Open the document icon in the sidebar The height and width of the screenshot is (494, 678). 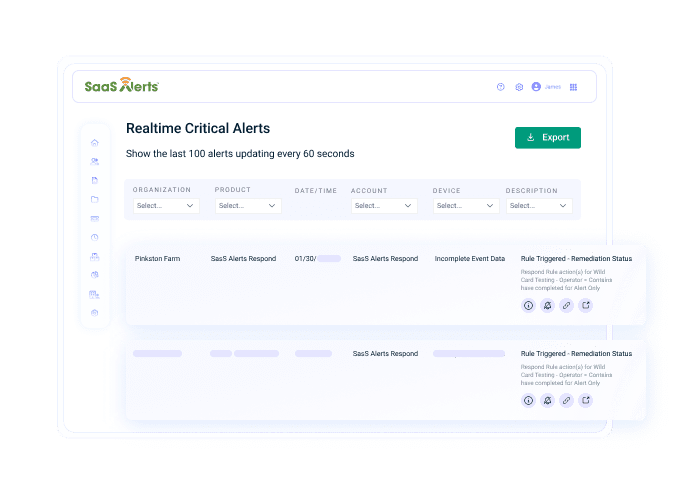click(95, 180)
